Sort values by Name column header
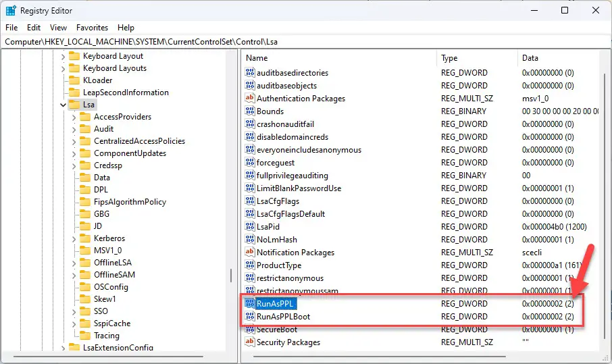Image resolution: width=612 pixels, height=364 pixels. pyautogui.click(x=339, y=58)
